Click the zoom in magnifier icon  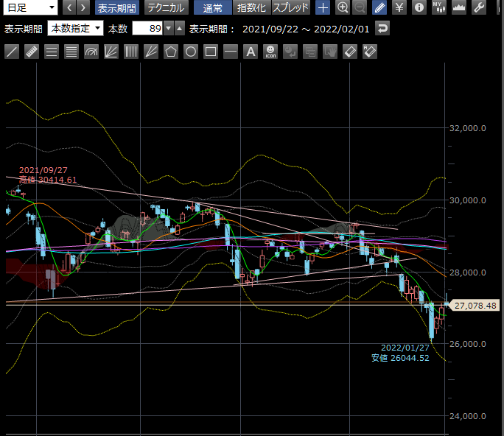343,8
